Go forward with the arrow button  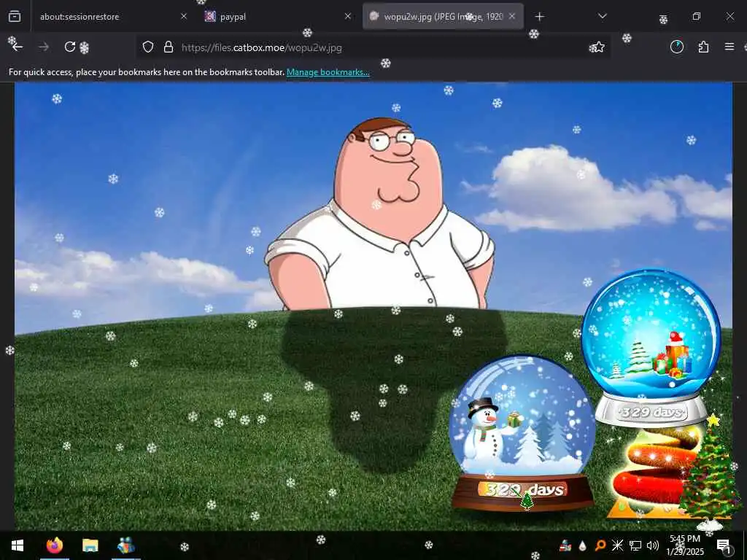click(x=44, y=47)
